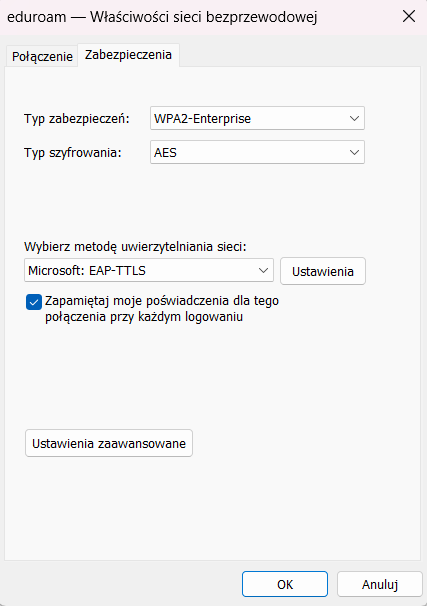Confirm the dialog with OK
Viewport: 427px width, 606px height.
click(x=285, y=584)
